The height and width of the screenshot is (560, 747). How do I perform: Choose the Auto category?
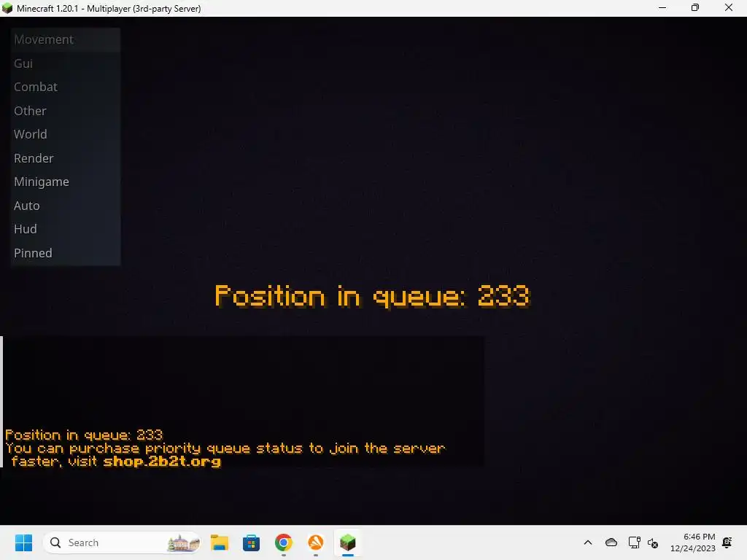[65, 206]
